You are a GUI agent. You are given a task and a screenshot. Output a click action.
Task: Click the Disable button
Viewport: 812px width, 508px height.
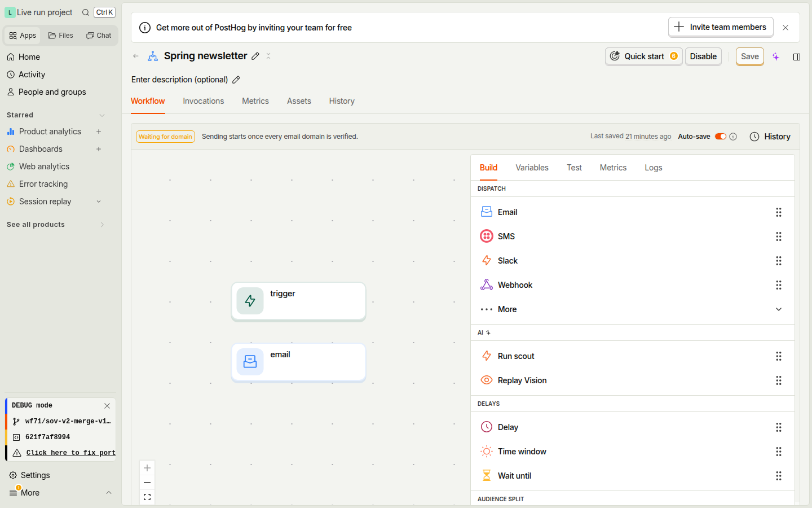coord(703,56)
